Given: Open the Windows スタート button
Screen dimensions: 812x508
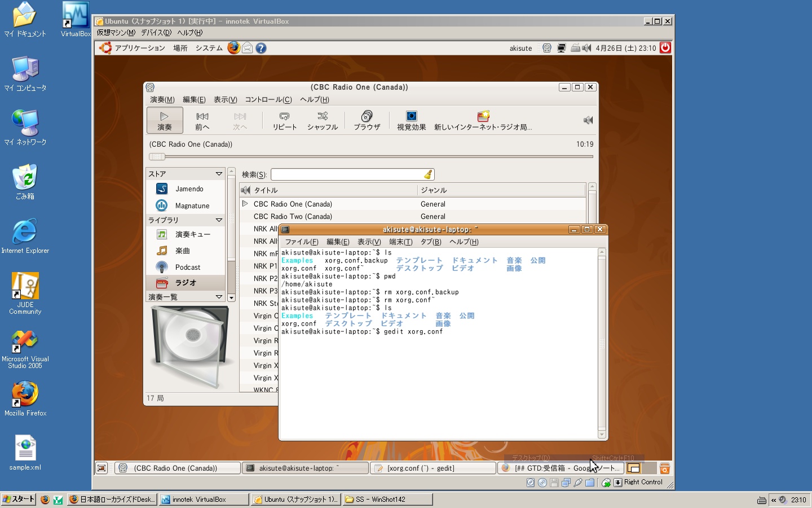Looking at the screenshot, I should pos(19,500).
